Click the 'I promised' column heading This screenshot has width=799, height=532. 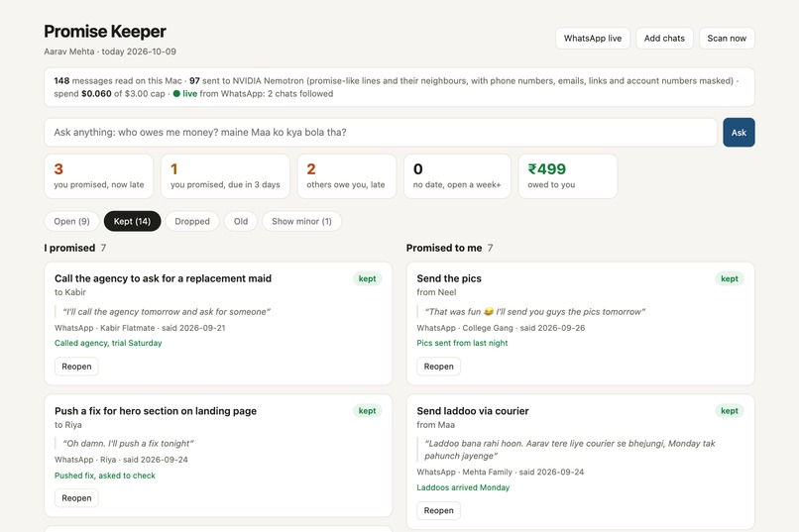(69, 248)
